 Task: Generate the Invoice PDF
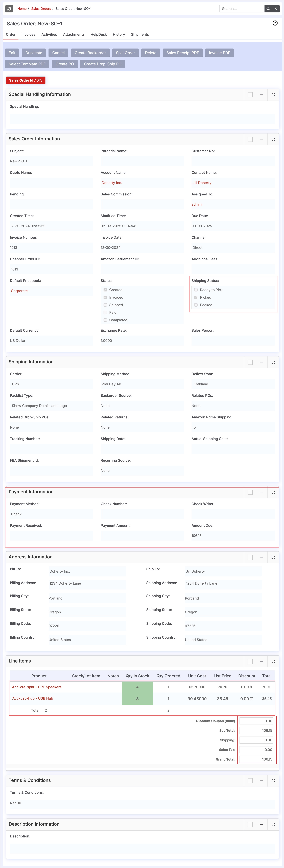coord(220,53)
